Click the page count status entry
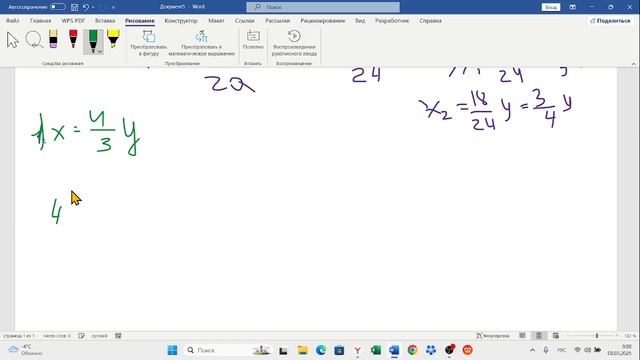Image resolution: width=640 pixels, height=360 pixels. click(x=19, y=336)
